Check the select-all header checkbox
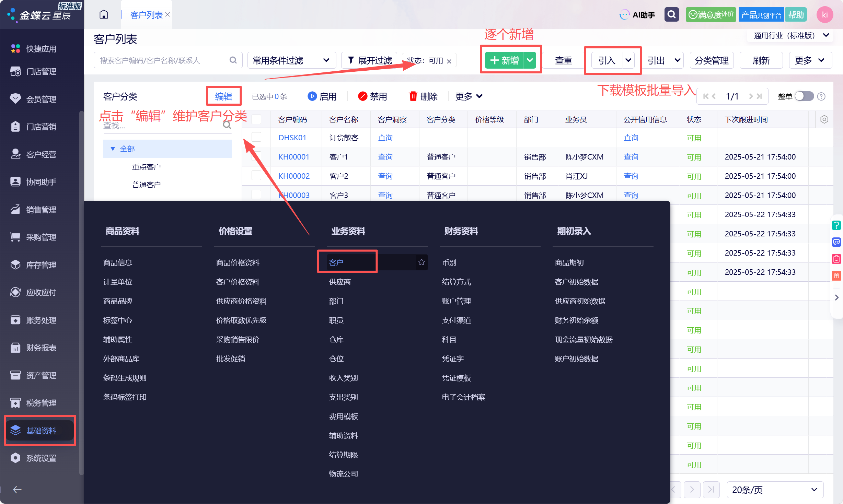 click(x=256, y=119)
